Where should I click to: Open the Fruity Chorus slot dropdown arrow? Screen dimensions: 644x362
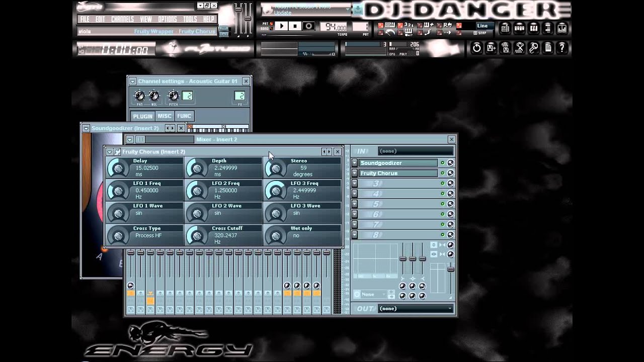(355, 173)
